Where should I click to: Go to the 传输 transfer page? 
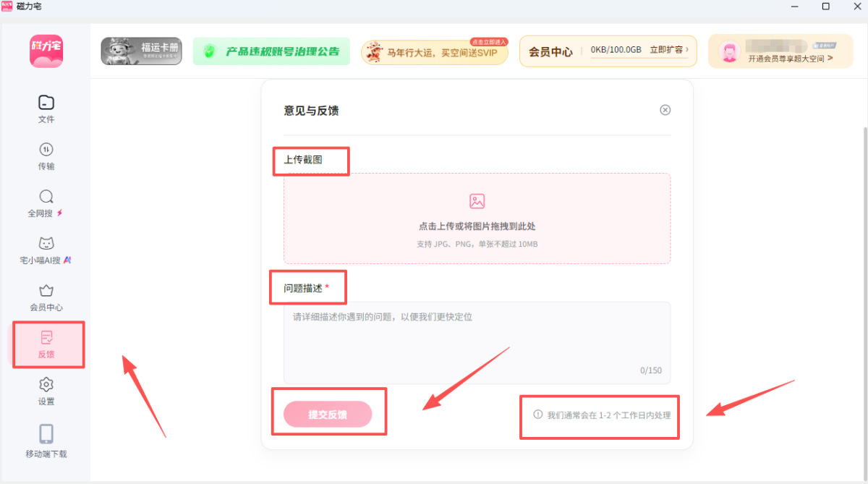tap(46, 156)
